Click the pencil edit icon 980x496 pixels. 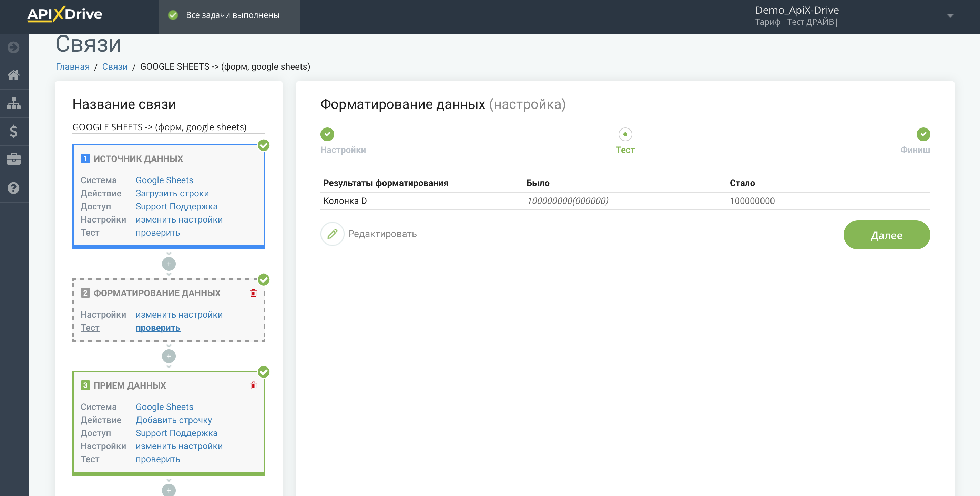pyautogui.click(x=332, y=234)
